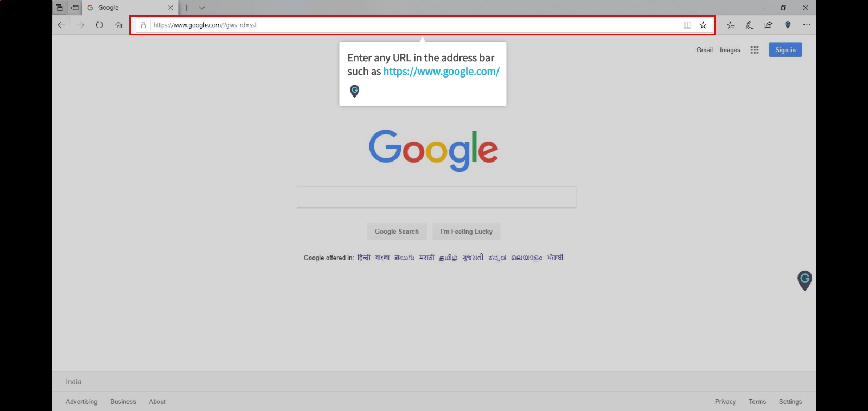Close the browser window
This screenshot has height=411, width=868.
[806, 8]
